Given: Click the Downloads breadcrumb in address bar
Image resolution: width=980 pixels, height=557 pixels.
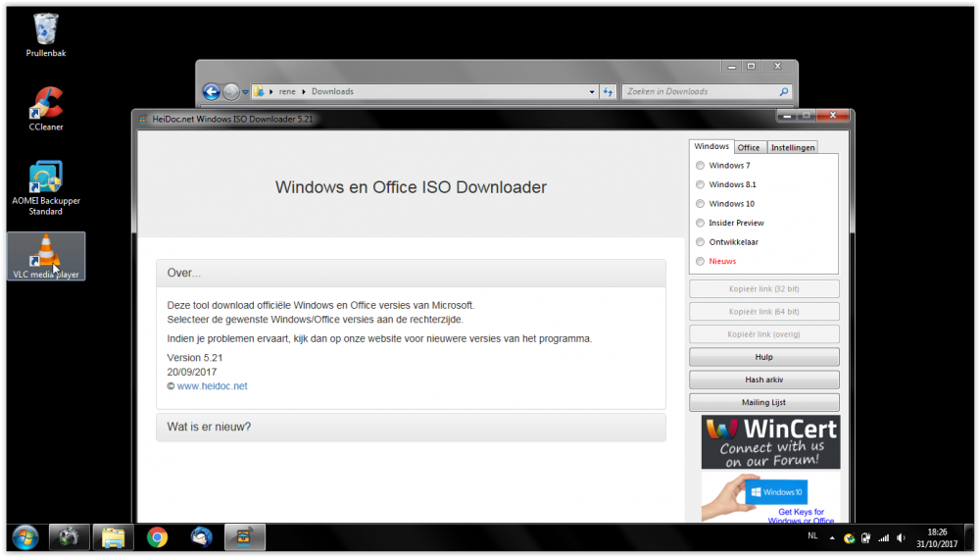Looking at the screenshot, I should pyautogui.click(x=332, y=92).
